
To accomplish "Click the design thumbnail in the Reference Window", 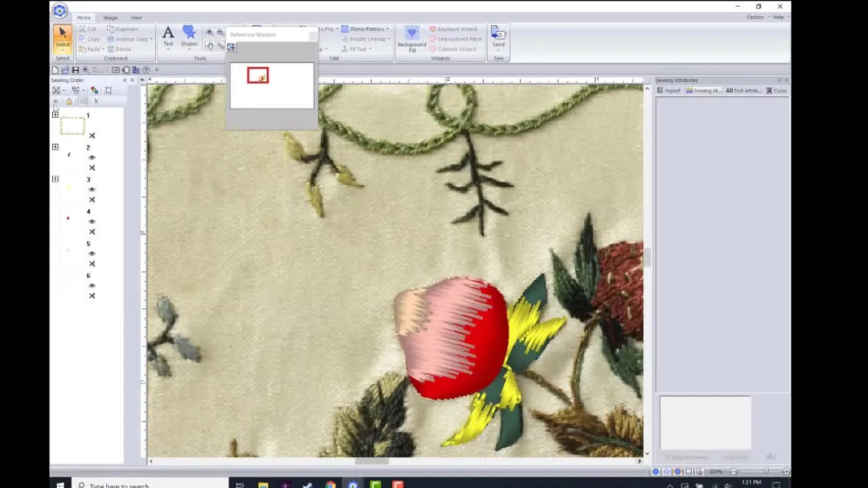I will tap(258, 76).
